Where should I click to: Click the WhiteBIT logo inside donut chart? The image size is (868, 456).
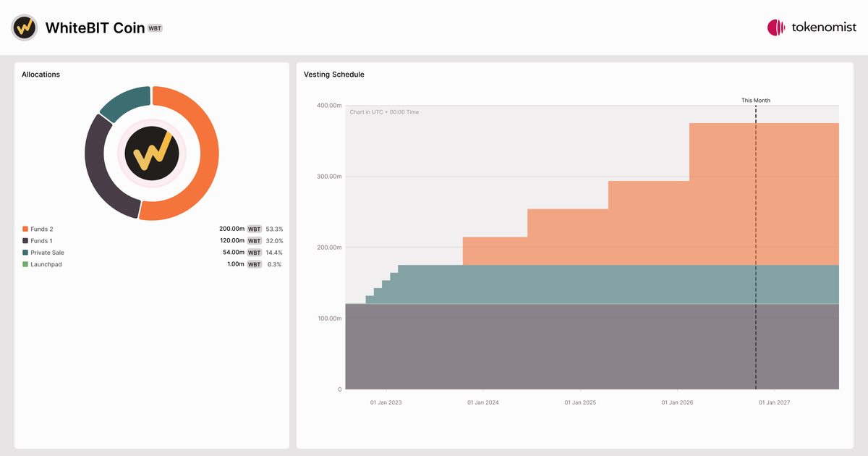tap(152, 153)
